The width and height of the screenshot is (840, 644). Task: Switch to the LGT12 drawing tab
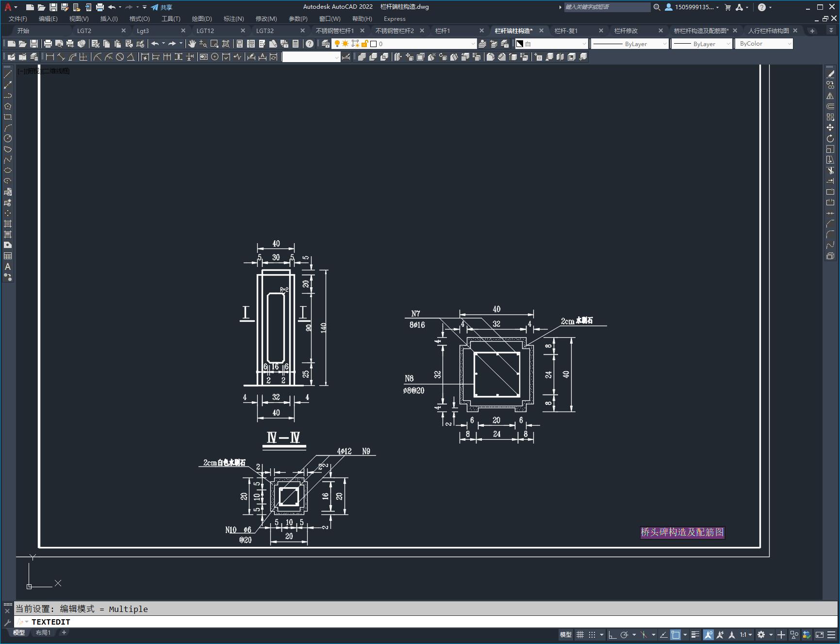pyautogui.click(x=205, y=31)
